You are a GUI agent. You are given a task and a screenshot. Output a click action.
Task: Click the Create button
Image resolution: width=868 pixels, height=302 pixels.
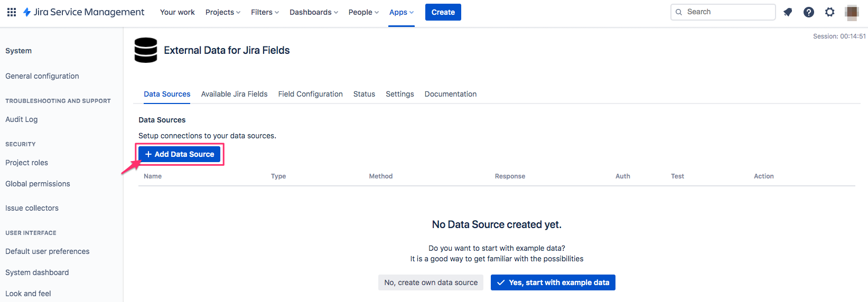[443, 12]
